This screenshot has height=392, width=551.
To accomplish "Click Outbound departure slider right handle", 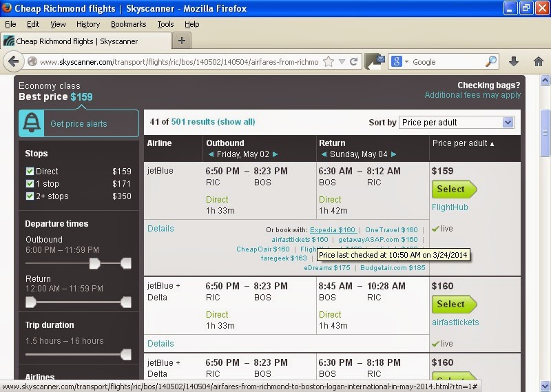I will 126,263.
